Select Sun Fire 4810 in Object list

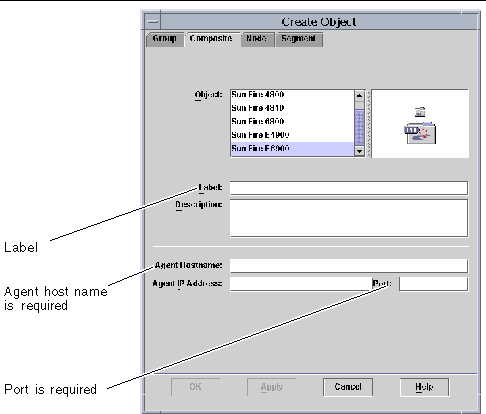tap(292, 108)
